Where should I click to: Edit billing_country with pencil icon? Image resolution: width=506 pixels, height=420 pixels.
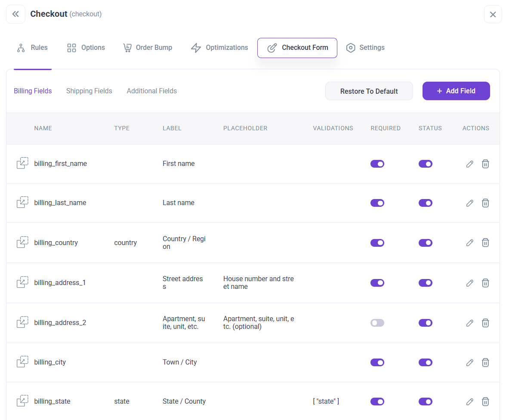469,243
